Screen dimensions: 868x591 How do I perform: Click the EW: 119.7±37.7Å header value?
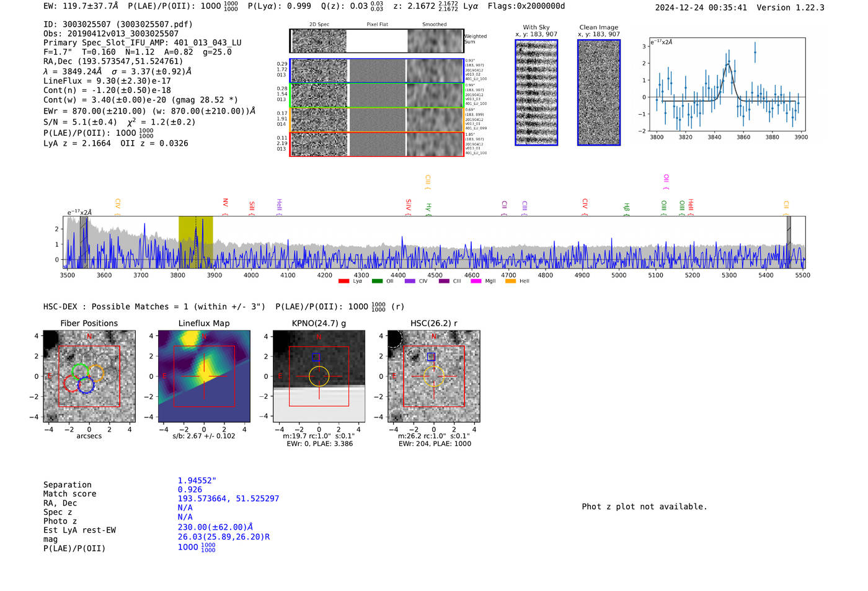81,6
